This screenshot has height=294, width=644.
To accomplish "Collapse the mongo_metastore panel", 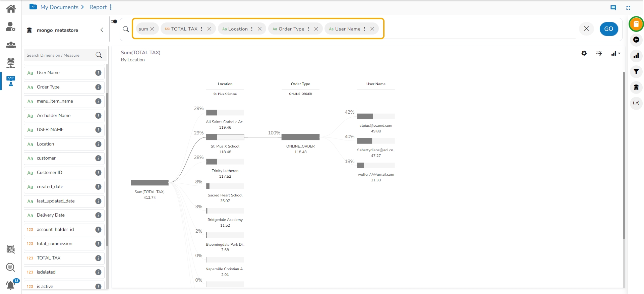I will (x=102, y=30).
